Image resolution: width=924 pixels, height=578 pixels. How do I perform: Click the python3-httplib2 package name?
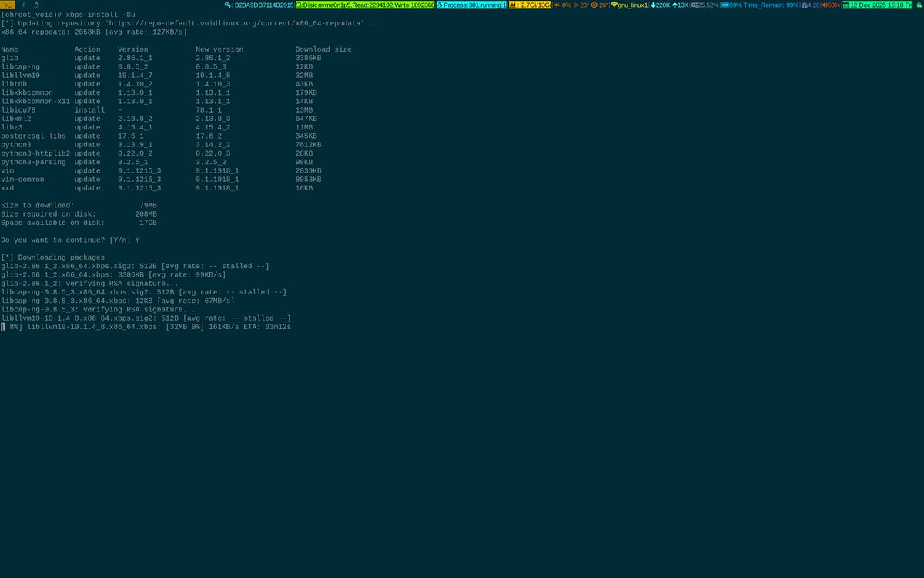(x=35, y=153)
